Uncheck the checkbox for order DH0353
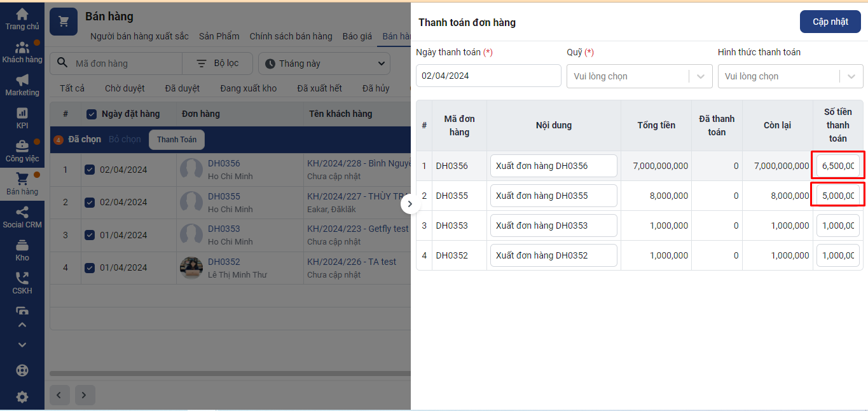The width and height of the screenshot is (868, 411). click(90, 235)
